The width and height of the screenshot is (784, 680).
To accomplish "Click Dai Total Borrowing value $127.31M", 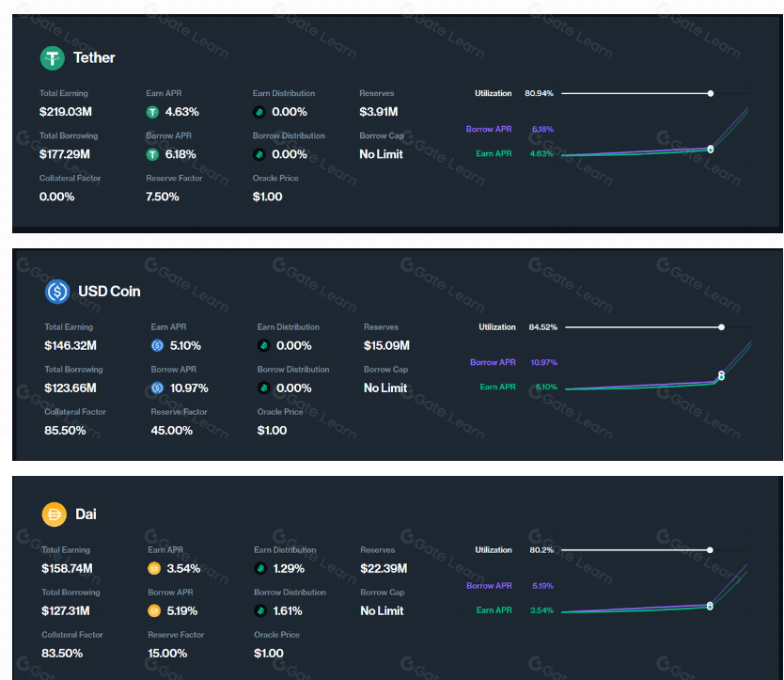I will tap(66, 611).
